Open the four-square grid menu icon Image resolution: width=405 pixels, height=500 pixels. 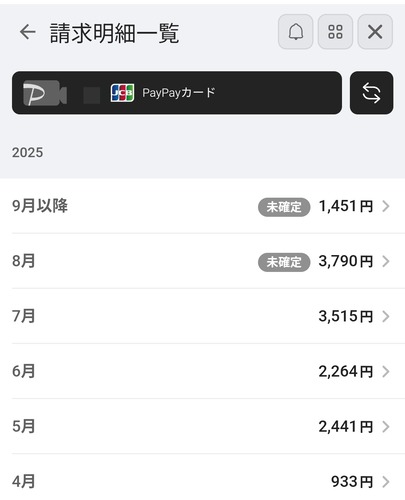(335, 32)
